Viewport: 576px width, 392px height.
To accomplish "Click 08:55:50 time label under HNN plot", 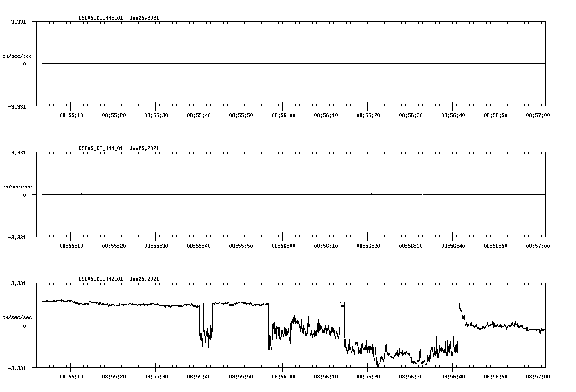I will [241, 246].
